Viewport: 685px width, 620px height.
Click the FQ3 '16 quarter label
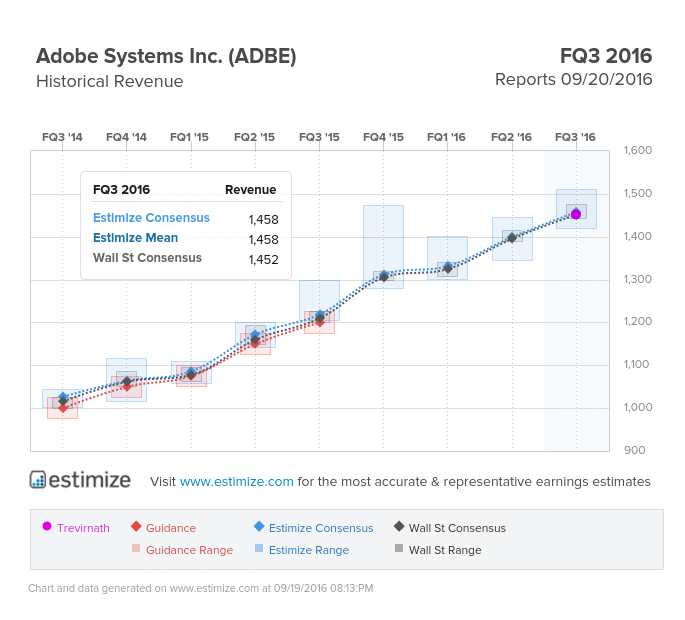pos(575,137)
